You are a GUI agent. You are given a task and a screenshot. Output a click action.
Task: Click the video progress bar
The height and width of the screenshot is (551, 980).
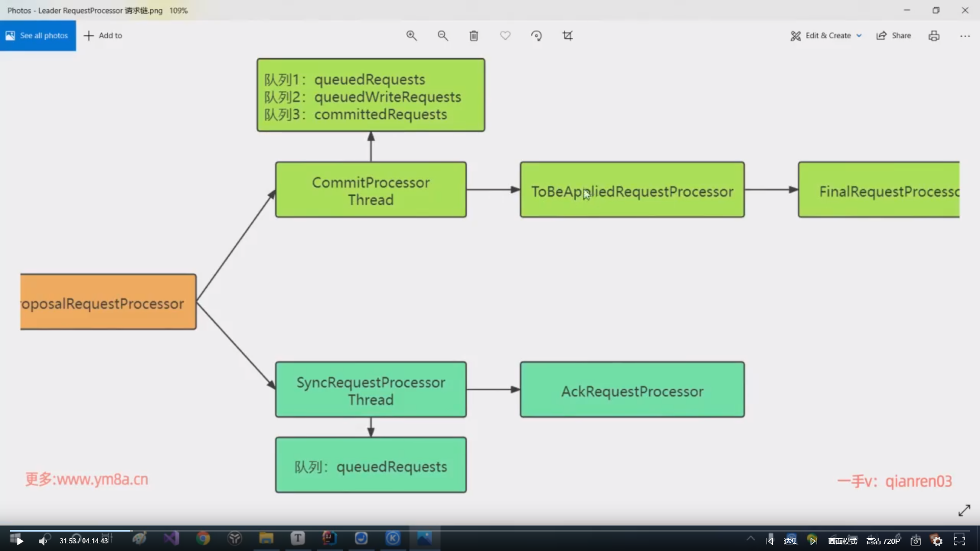pyautogui.click(x=357, y=531)
